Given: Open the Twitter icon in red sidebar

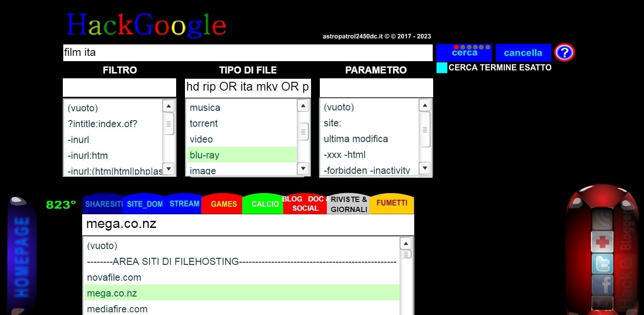Looking at the screenshot, I should (x=602, y=264).
